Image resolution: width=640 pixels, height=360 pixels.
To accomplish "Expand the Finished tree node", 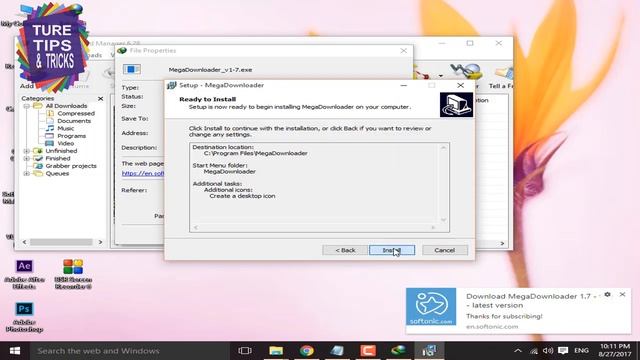I will pyautogui.click(x=27, y=158).
